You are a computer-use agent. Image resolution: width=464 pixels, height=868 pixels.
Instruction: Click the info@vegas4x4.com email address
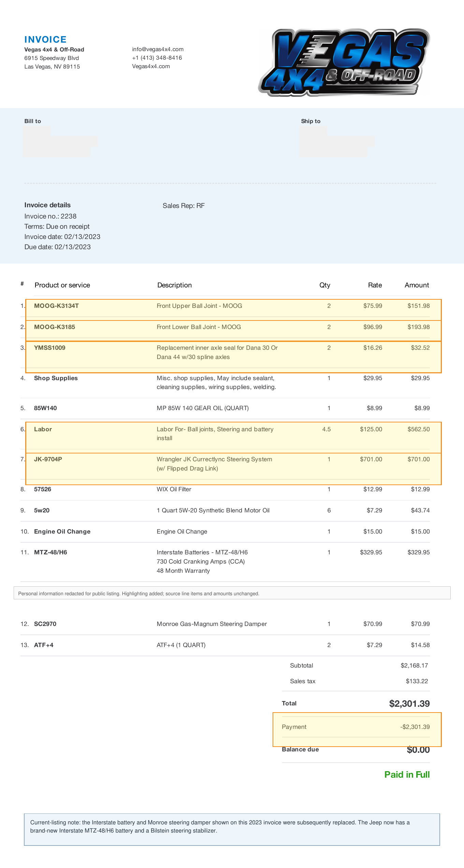[158, 49]
